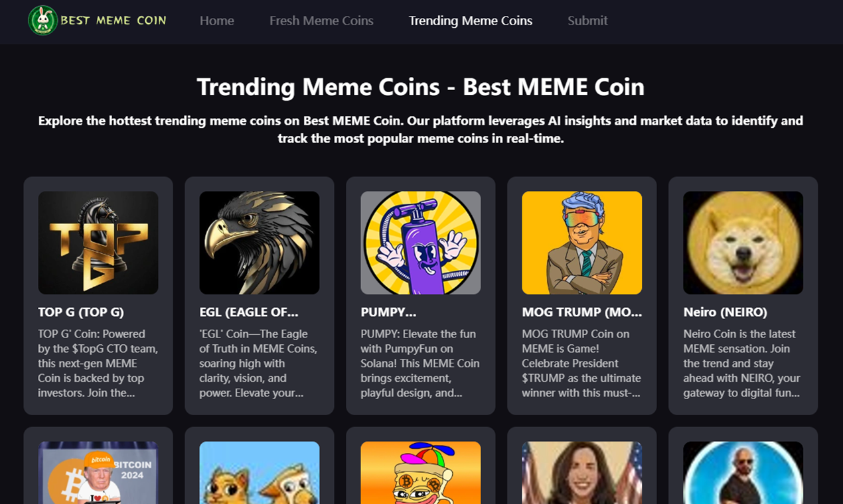Select the Neiro Shiba Inu coin image
This screenshot has width=843, height=504.
(x=743, y=243)
